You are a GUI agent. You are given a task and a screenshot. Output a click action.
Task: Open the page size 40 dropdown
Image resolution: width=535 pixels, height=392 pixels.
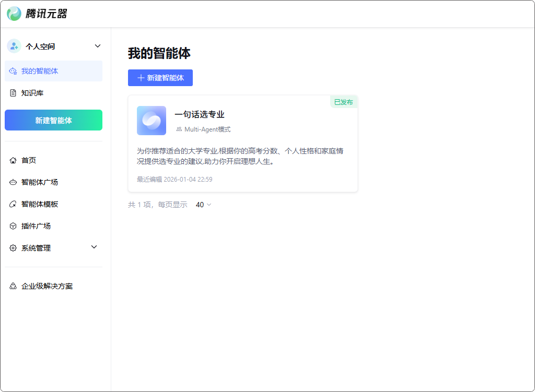click(203, 205)
